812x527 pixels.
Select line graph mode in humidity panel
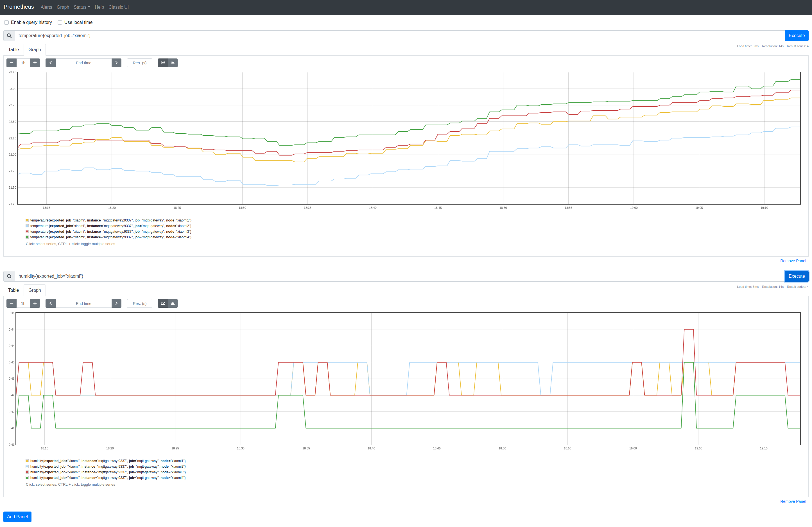click(163, 303)
